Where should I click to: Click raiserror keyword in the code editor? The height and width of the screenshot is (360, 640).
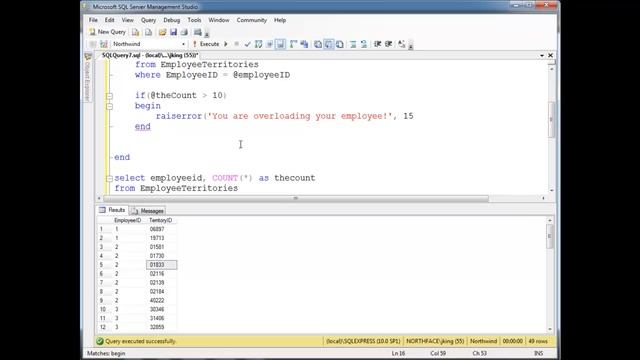click(179, 116)
